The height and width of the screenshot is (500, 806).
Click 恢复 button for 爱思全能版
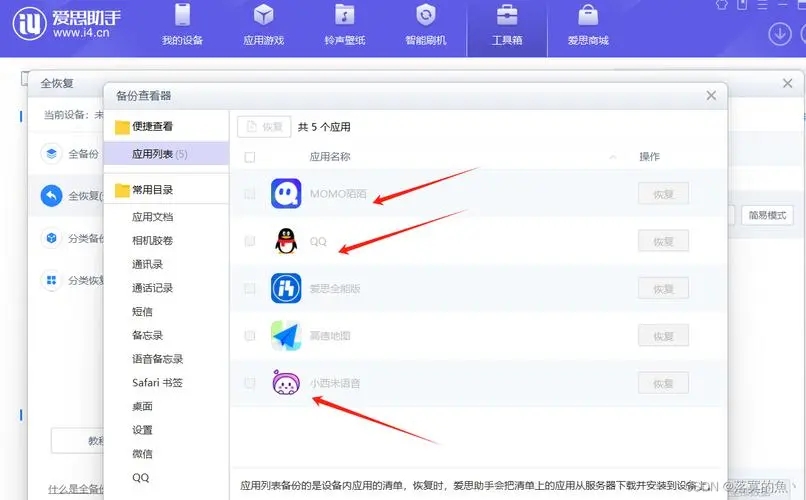[x=663, y=288]
